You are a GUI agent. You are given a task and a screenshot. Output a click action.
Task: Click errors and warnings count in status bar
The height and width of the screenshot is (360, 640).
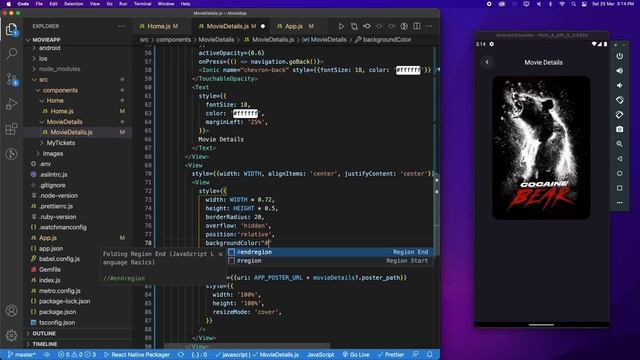pyautogui.click(x=76, y=355)
